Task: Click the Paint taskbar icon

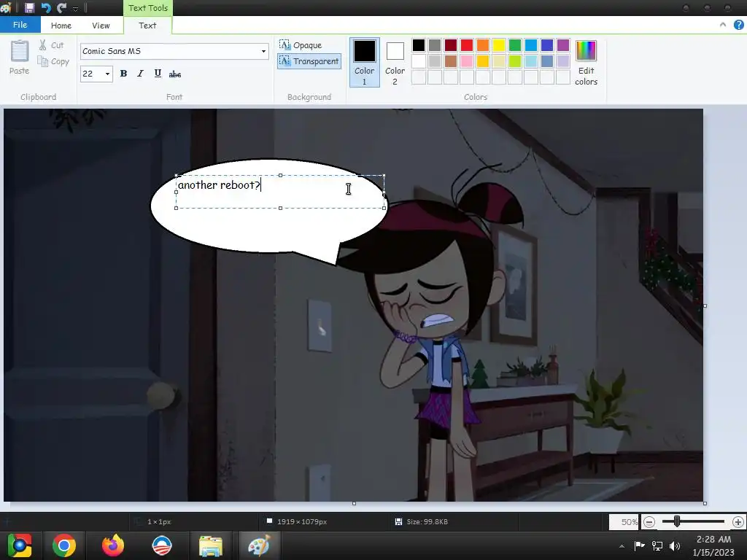Action: tap(259, 545)
